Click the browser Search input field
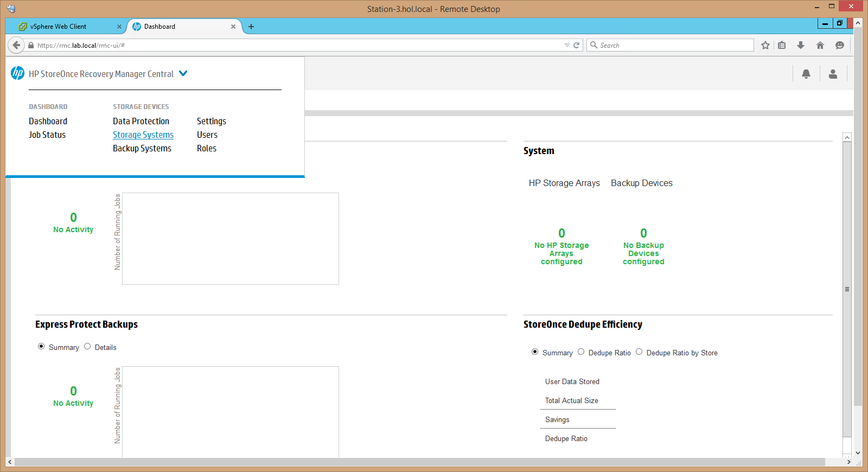 click(670, 45)
